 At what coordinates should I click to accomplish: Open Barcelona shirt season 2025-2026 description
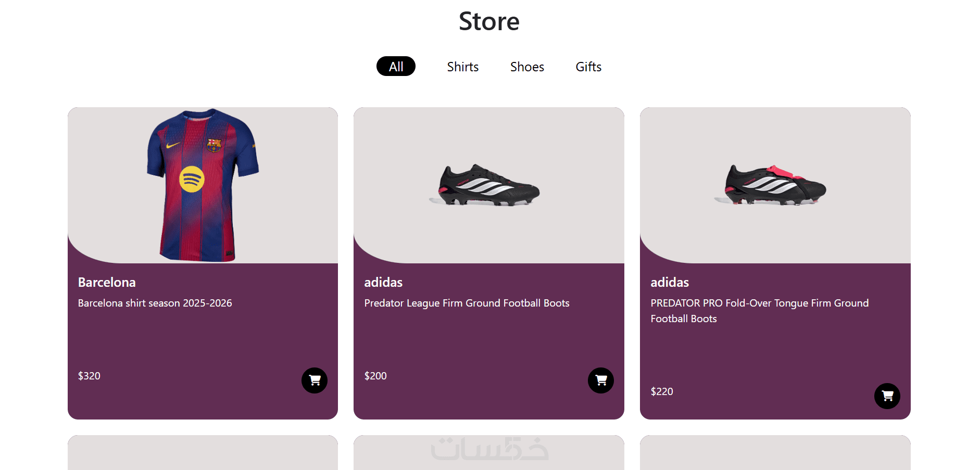[x=155, y=303]
